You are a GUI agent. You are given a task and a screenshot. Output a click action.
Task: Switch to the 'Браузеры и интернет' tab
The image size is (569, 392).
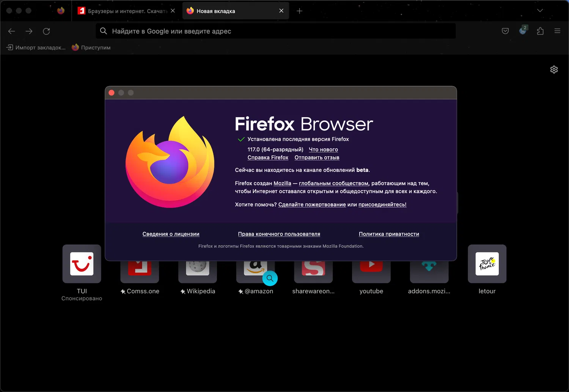pos(121,11)
